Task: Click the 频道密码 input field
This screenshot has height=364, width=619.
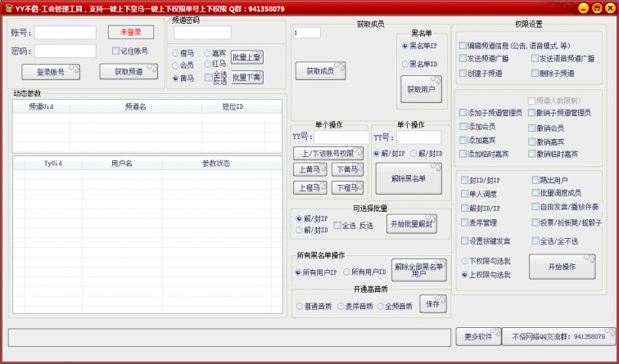Action: pos(202,33)
